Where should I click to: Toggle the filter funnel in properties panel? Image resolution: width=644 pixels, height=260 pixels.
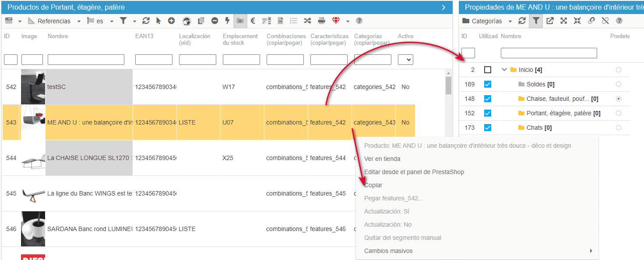point(535,21)
